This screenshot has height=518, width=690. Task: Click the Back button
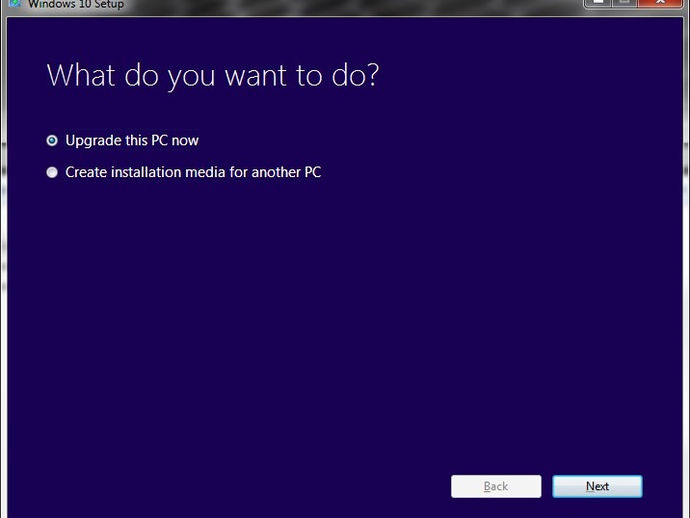click(x=496, y=486)
